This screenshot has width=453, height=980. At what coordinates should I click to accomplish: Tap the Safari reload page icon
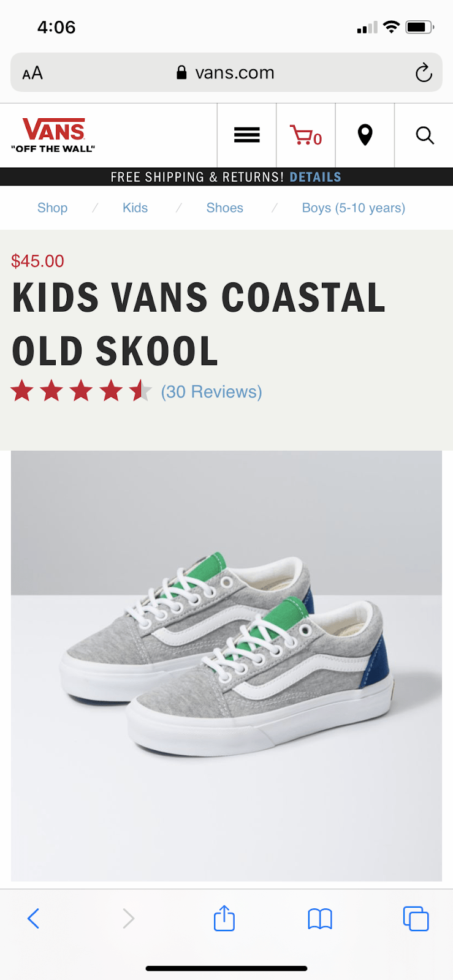(424, 73)
